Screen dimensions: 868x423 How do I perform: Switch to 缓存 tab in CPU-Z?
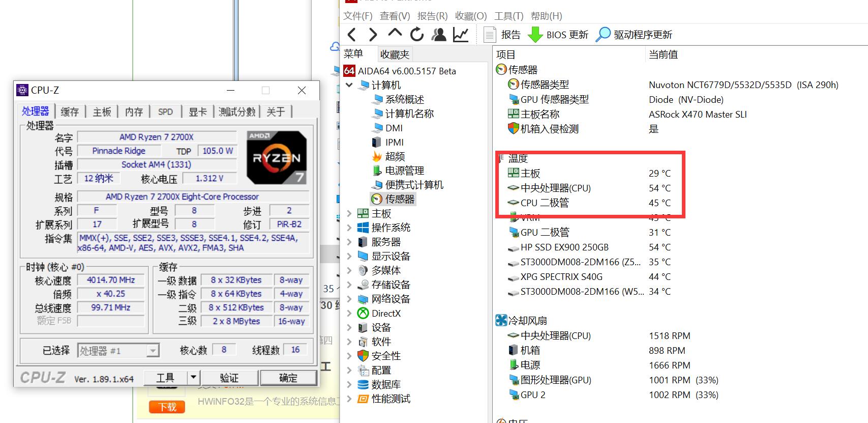[70, 112]
